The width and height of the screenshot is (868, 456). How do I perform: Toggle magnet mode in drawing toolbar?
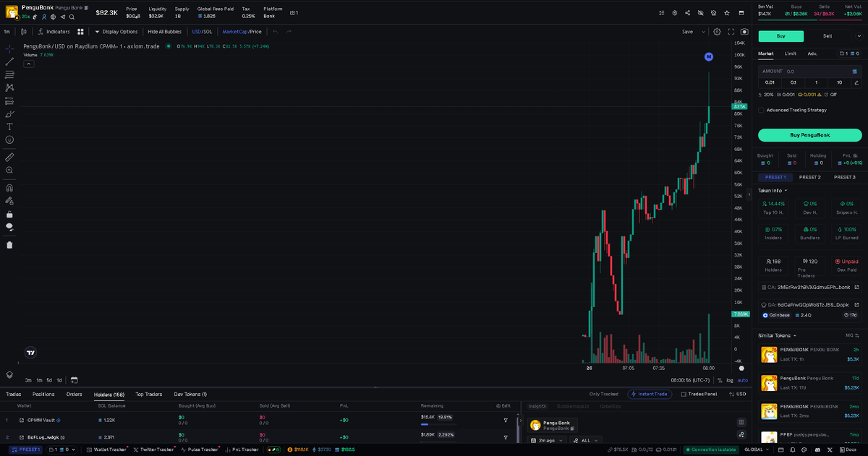click(9, 188)
